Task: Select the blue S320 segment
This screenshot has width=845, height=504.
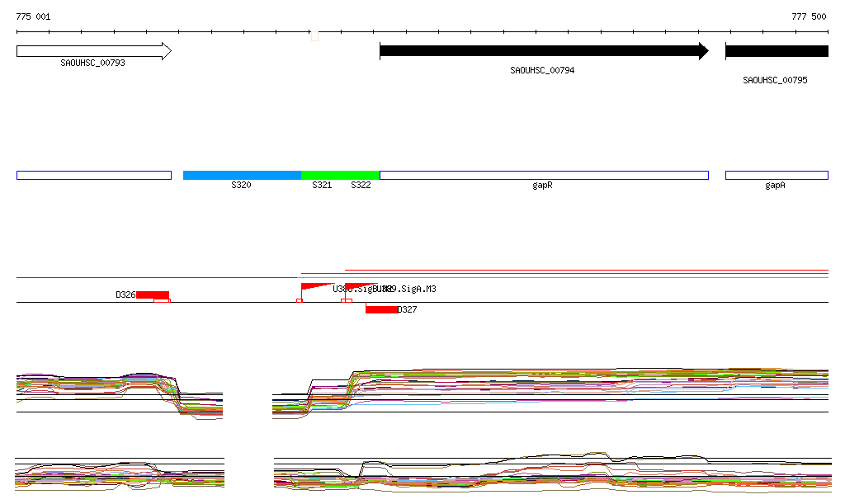Action: pos(242,175)
